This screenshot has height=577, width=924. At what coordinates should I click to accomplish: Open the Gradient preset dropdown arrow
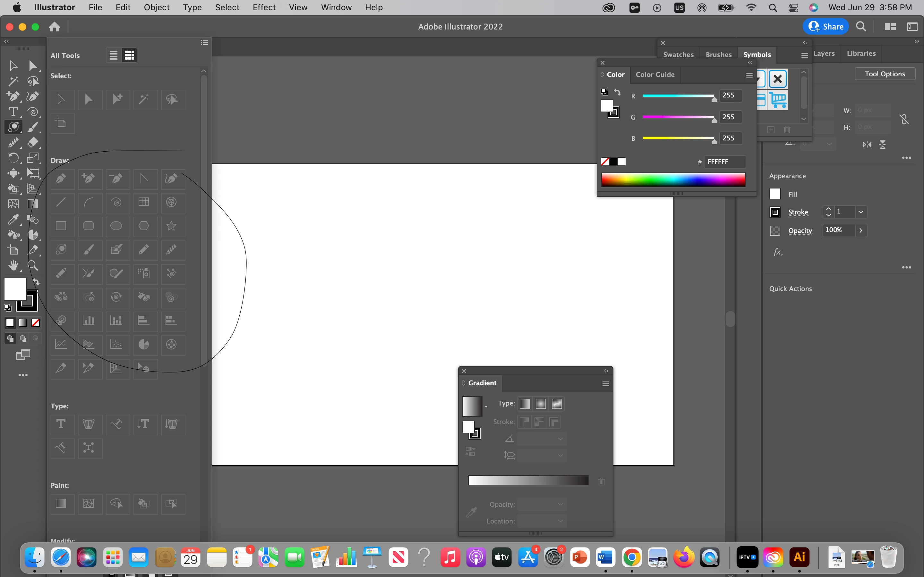pos(486,407)
